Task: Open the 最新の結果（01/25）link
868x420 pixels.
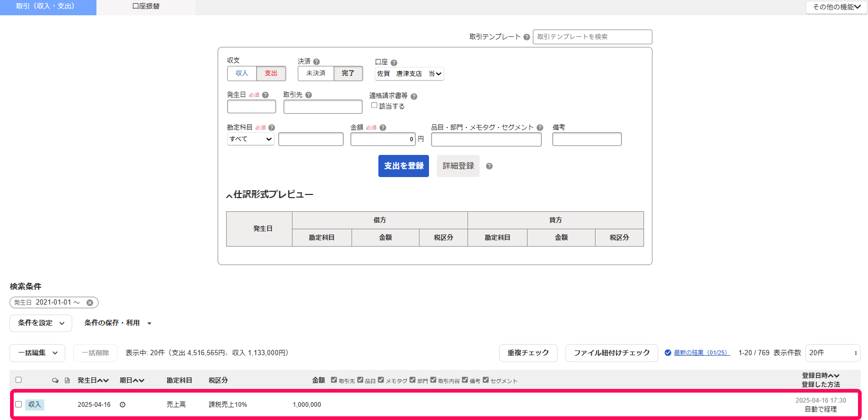Action: [x=702, y=353]
